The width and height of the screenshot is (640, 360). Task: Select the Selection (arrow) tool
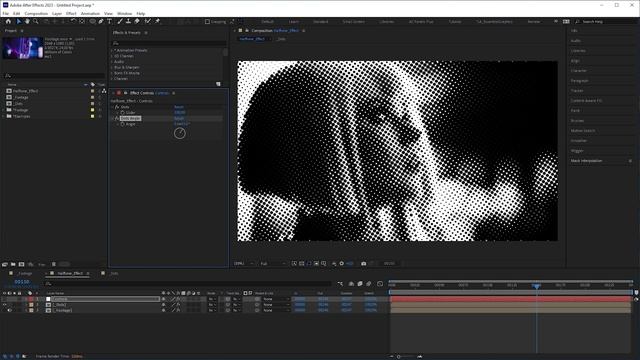click(x=19, y=21)
